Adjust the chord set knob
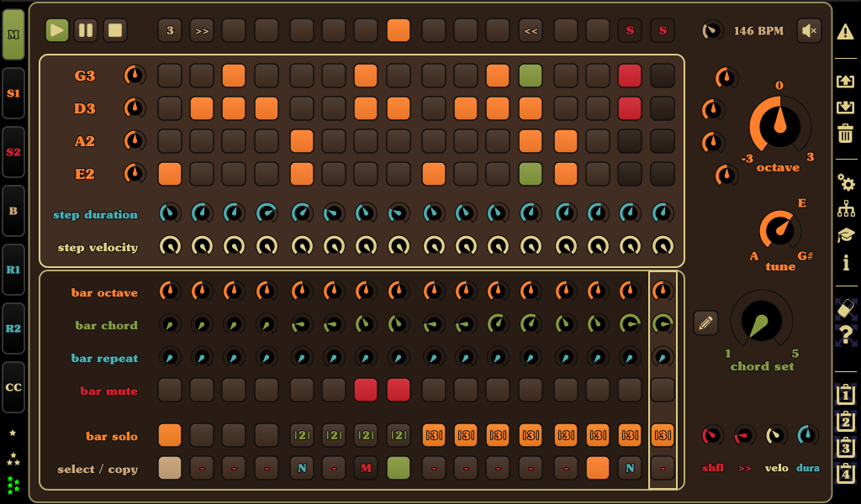861x504 pixels. (x=762, y=322)
